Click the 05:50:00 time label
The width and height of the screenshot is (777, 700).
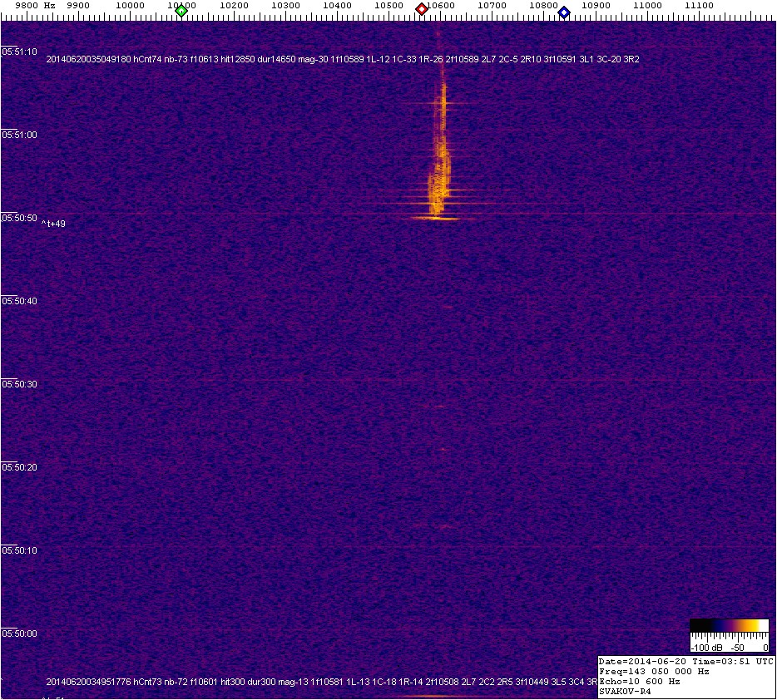point(20,633)
